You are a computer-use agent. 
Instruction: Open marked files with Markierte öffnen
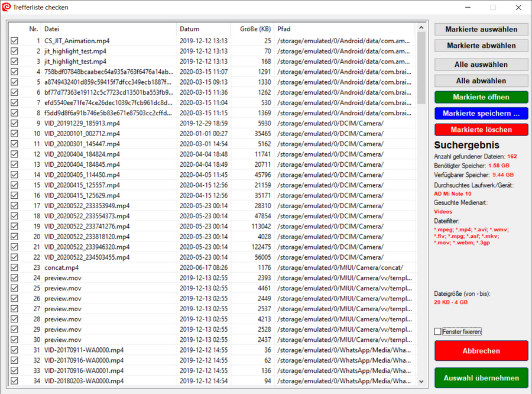coord(481,97)
